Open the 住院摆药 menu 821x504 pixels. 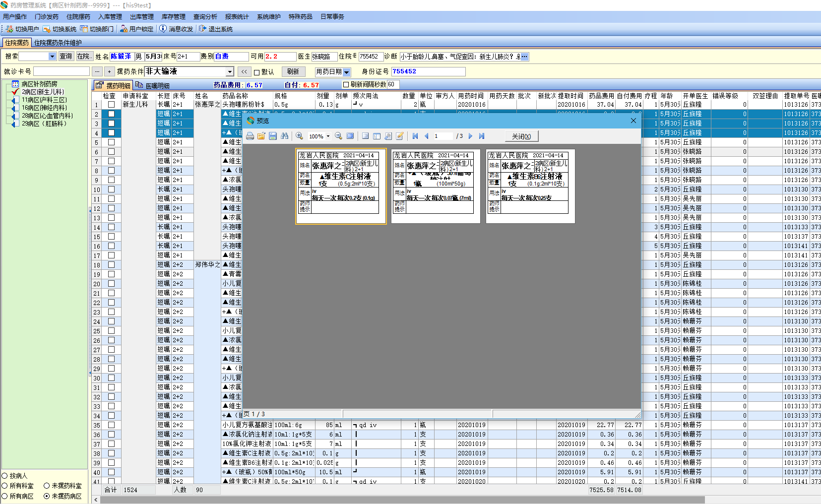coord(78,17)
